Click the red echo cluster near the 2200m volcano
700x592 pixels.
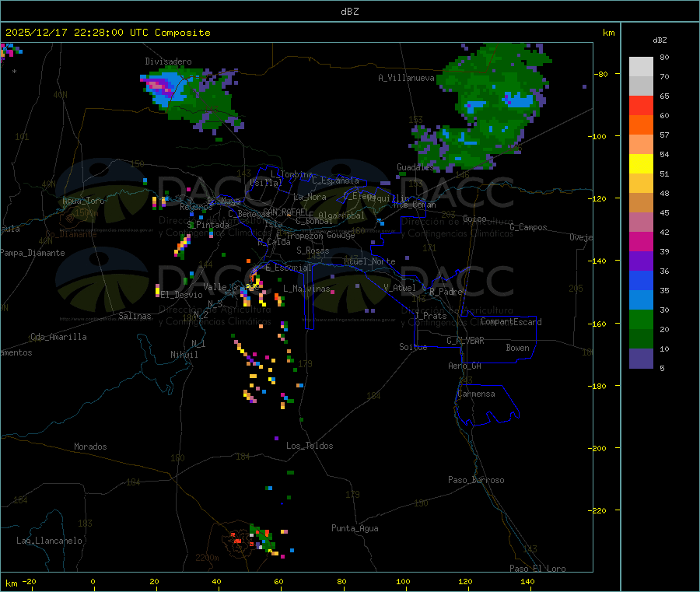pyautogui.click(x=236, y=539)
